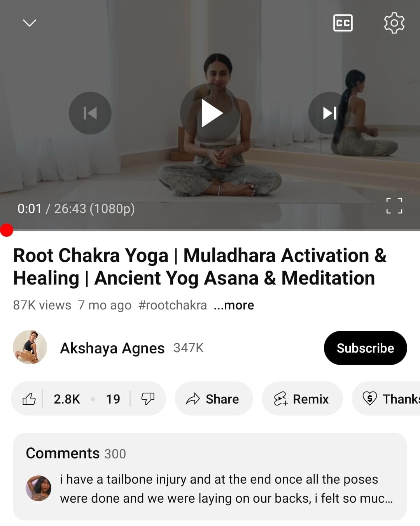The height and width of the screenshot is (526, 420).
Task: Minimize the video player with down chevron
Action: click(30, 23)
